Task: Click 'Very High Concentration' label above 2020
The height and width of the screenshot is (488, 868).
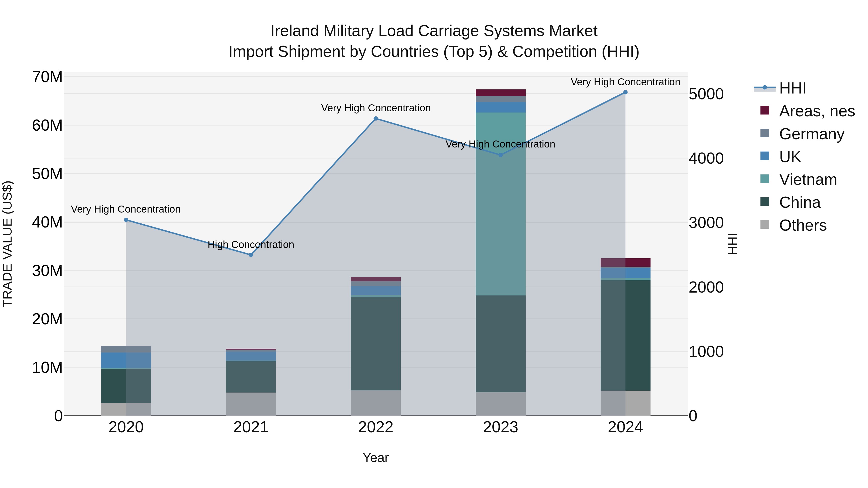Action: (126, 209)
